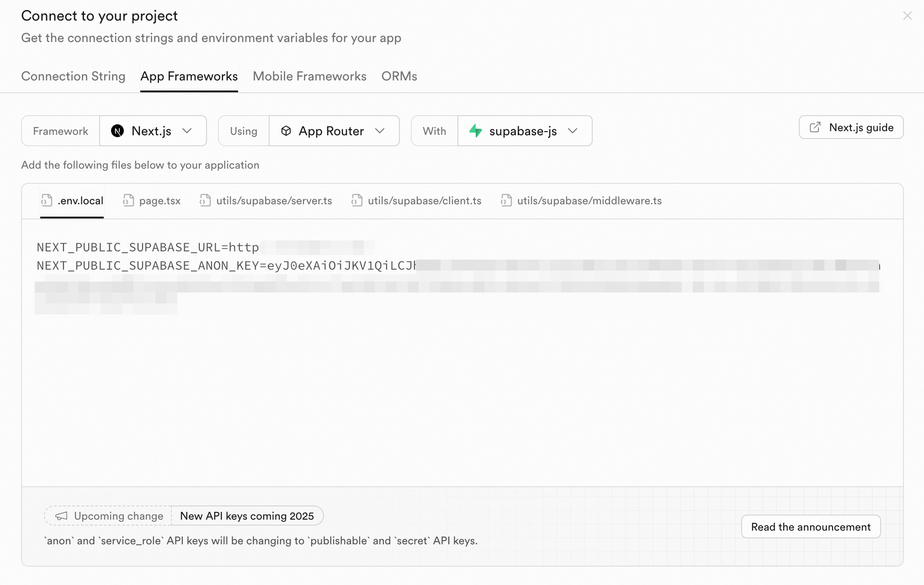Click the external link icon on Next.js guide
924x585 pixels.
(x=815, y=128)
